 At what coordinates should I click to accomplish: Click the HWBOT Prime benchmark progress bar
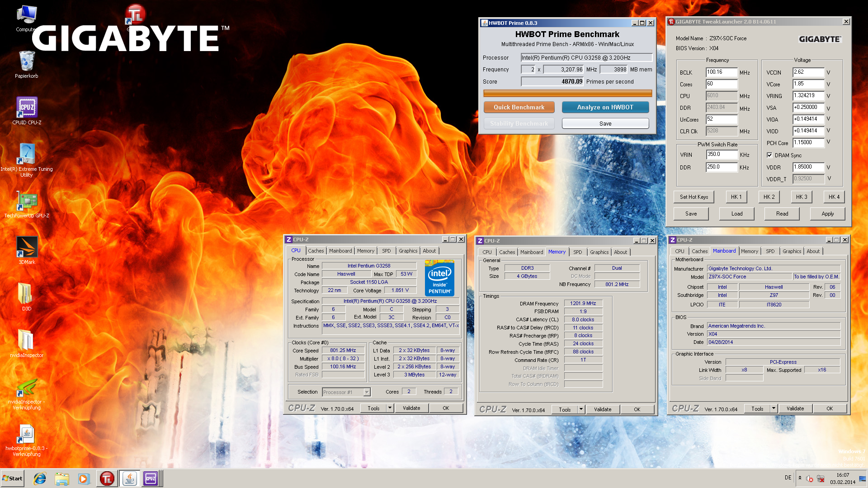click(567, 94)
